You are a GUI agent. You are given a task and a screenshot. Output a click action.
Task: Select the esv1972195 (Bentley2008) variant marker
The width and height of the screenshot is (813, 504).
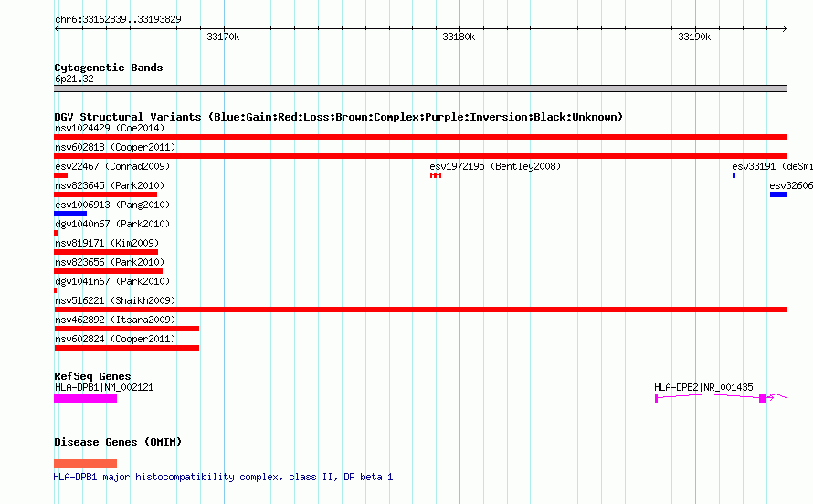[x=436, y=175]
